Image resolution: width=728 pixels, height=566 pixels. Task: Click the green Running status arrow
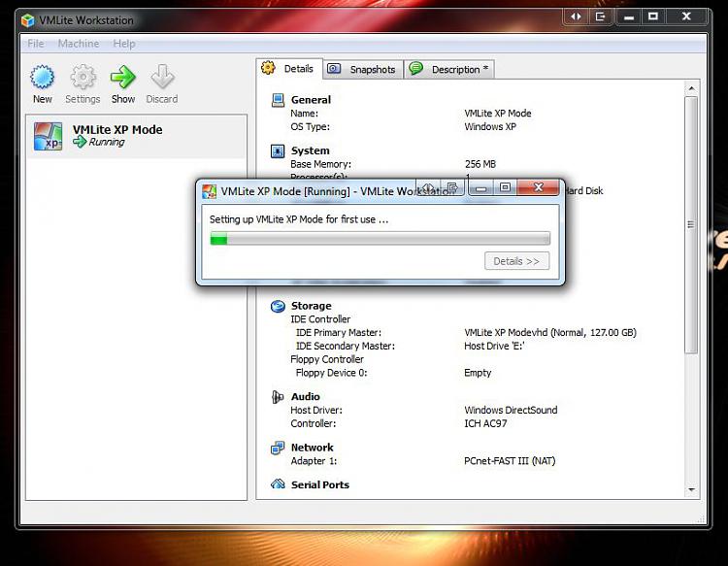click(80, 142)
